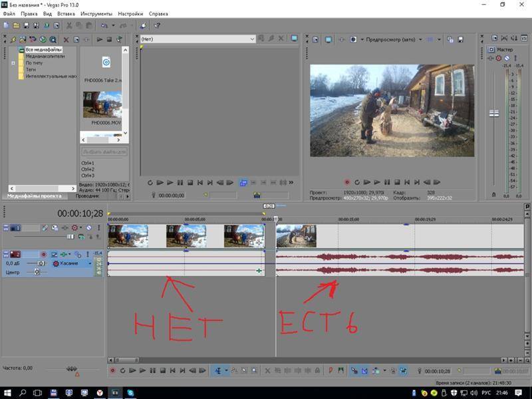Screen dimensions: 532x399
Task: Click the Open project folder icon
Action: point(16,25)
